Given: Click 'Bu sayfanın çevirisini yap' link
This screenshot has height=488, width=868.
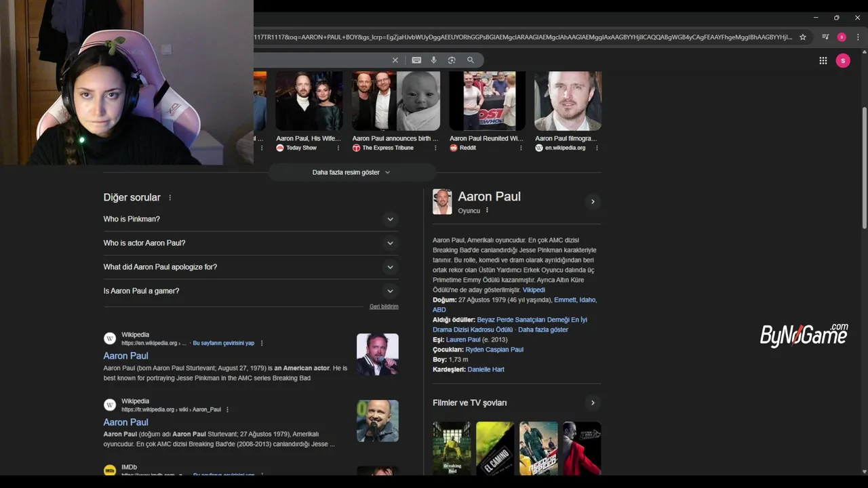Looking at the screenshot, I should coord(224,344).
